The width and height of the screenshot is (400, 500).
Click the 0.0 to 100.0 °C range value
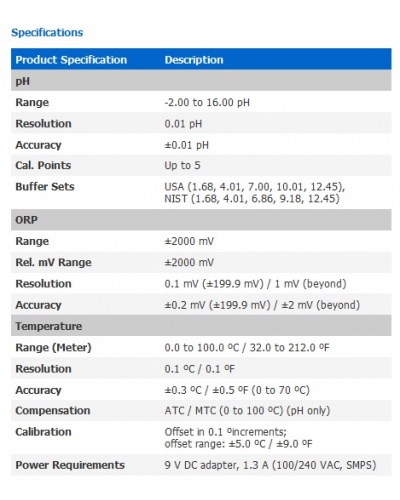coord(247,348)
